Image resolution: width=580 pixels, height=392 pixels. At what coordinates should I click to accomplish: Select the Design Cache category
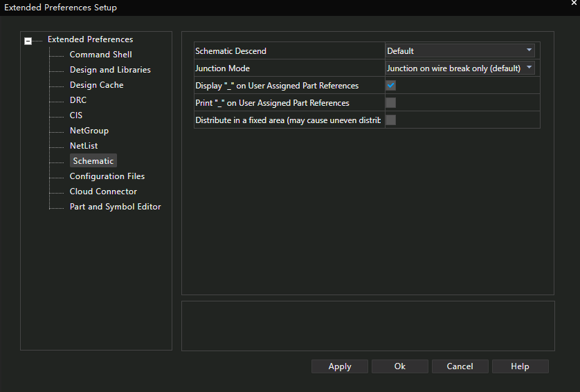click(96, 85)
